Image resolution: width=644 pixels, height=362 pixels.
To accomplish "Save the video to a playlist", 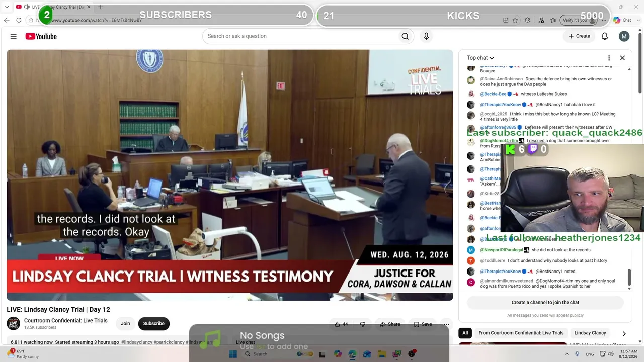I will point(423,324).
